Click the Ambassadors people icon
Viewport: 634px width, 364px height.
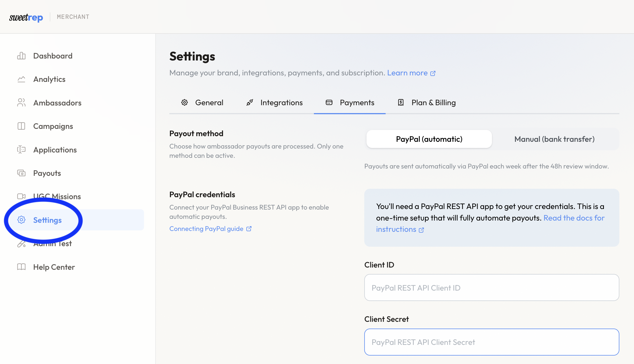(21, 103)
